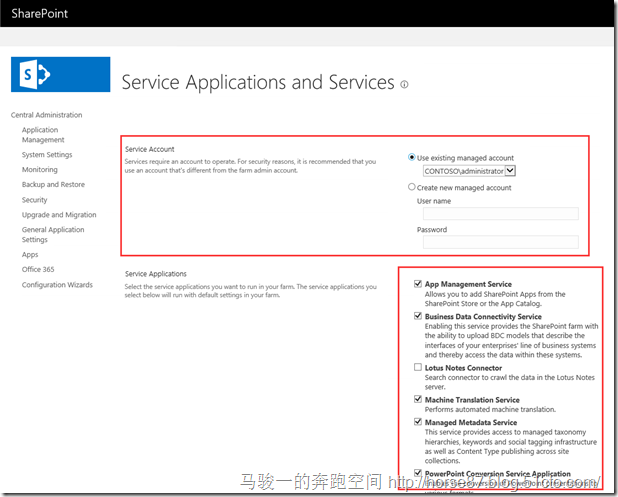
Task: Open SharePoint from the top bar
Action: (x=39, y=14)
